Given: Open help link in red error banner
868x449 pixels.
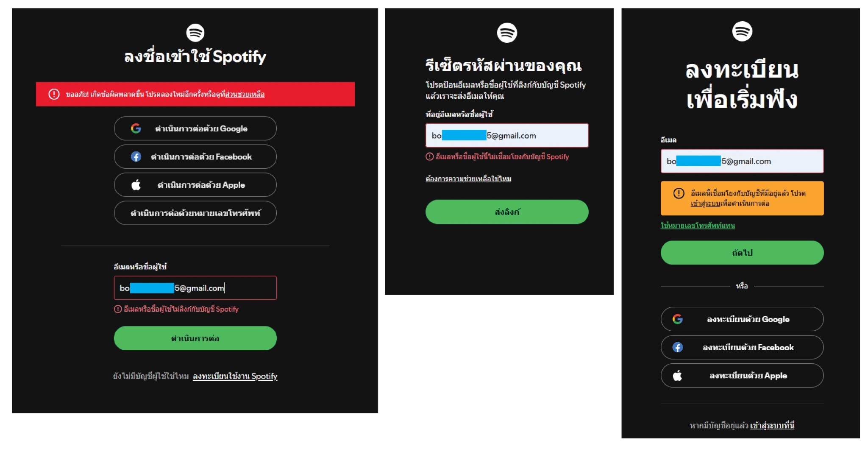Looking at the screenshot, I should tap(245, 94).
